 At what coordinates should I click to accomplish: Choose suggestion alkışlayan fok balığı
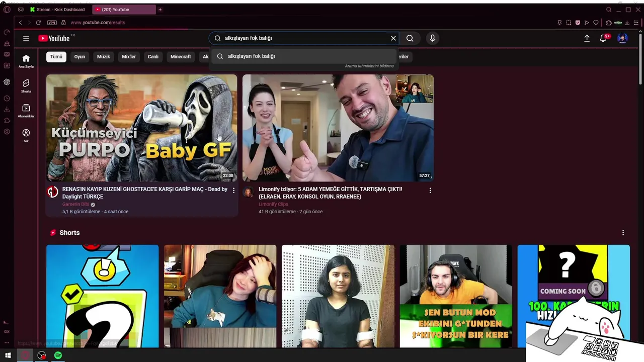click(x=303, y=56)
